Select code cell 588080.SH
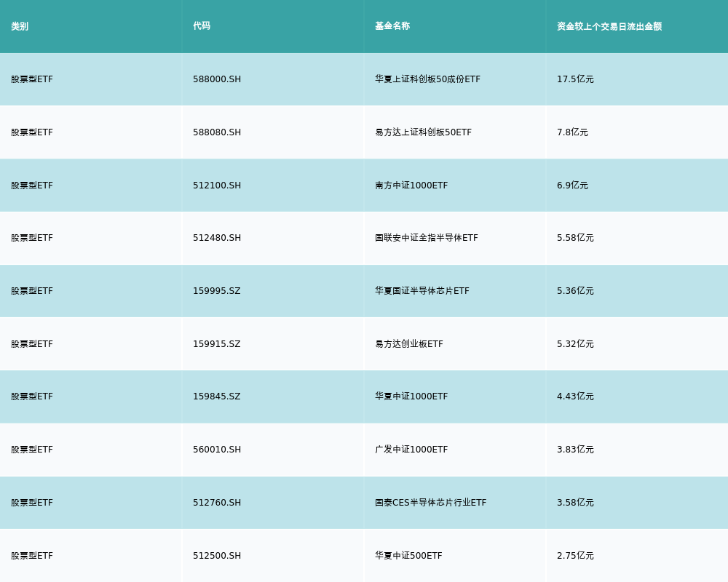Screen dimensions: 728x582 [x=217, y=132]
